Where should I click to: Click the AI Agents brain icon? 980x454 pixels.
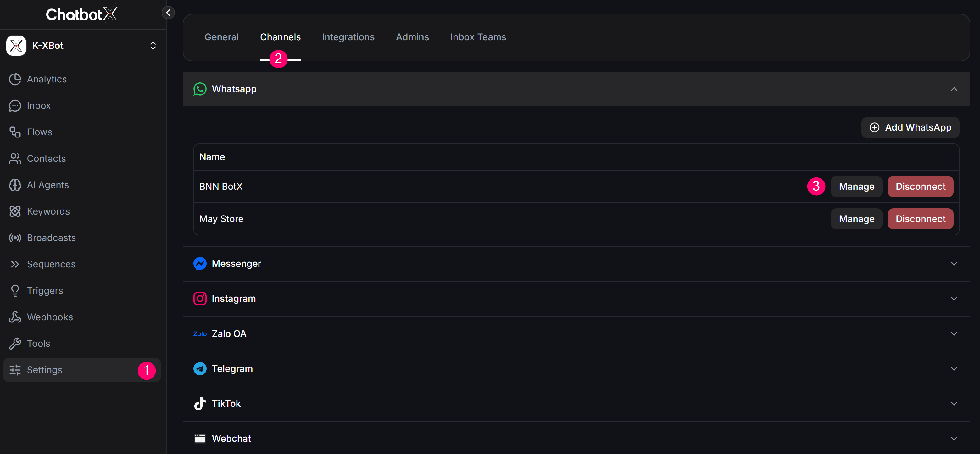pyautogui.click(x=15, y=185)
